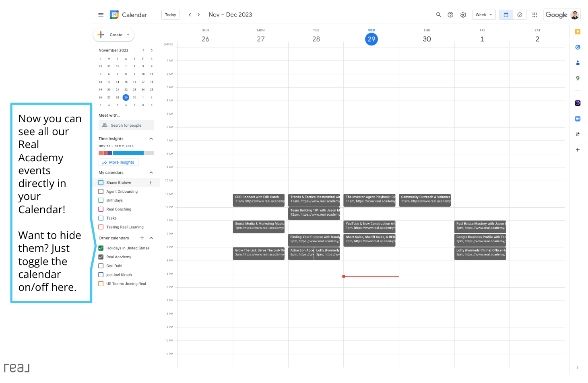
Task: Open the Week view dropdown
Action: click(x=484, y=14)
